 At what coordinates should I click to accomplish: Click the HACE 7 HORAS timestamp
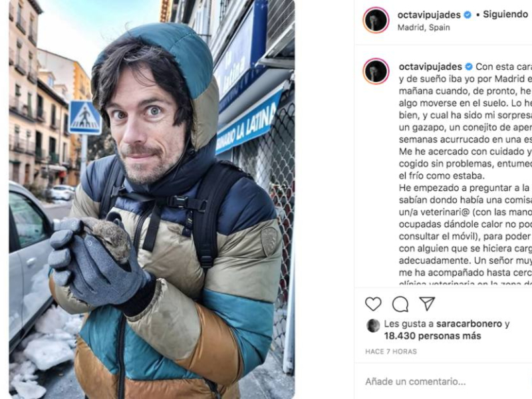tap(391, 352)
